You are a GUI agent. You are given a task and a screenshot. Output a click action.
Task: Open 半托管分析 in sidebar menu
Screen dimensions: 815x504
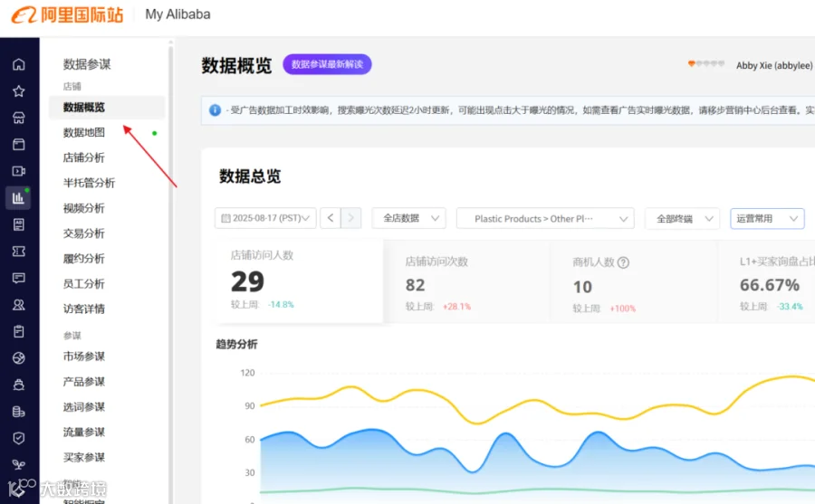(x=89, y=183)
